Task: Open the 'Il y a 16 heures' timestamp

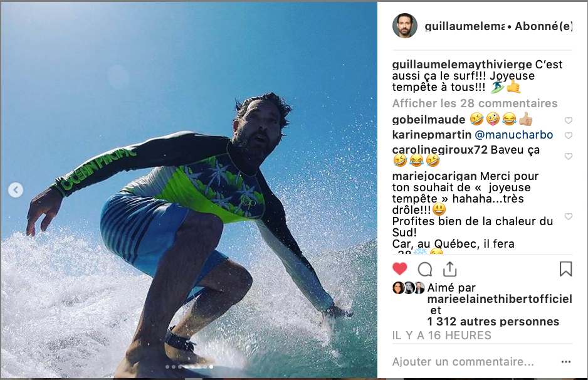Action: coord(442,335)
